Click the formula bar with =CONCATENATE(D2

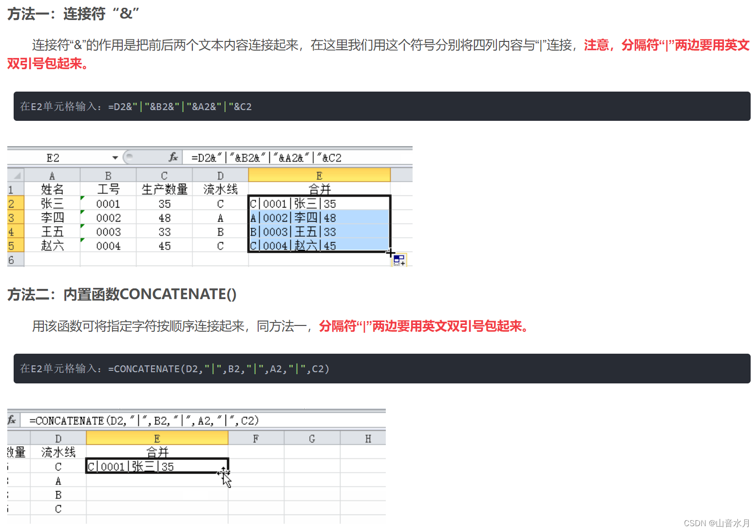(203, 420)
